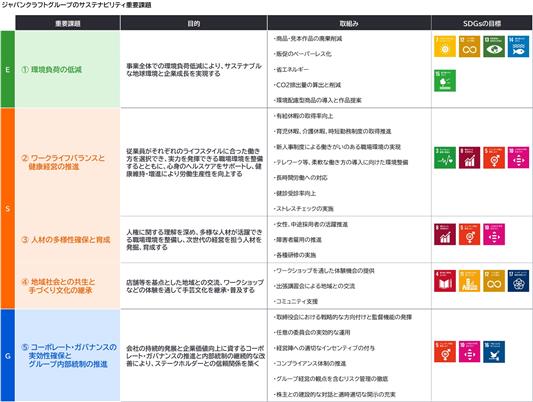Click SDG 10 pink icon in ワークライフバランス row
Screen dimensions: 533x402
tap(518, 158)
